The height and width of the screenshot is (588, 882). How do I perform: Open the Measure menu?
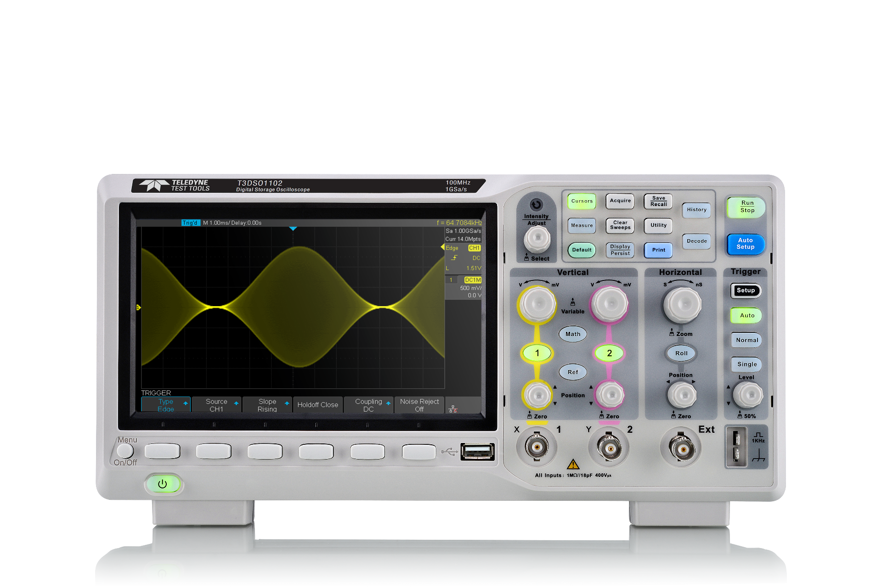tap(582, 225)
